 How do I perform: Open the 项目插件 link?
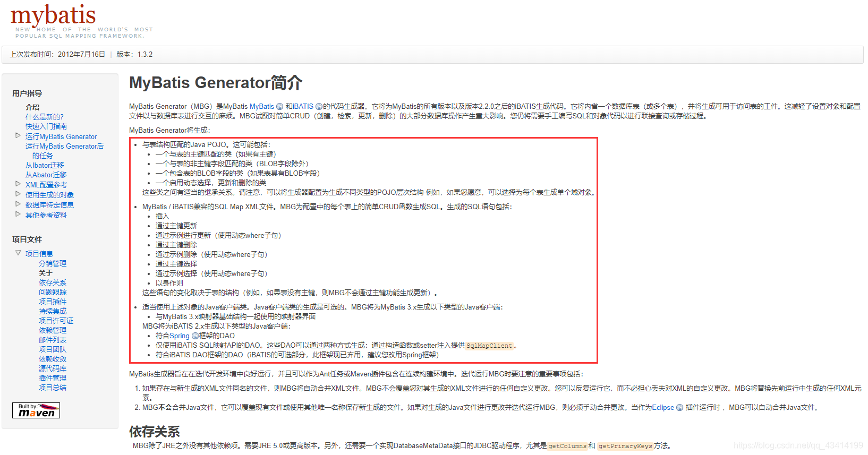tap(53, 302)
